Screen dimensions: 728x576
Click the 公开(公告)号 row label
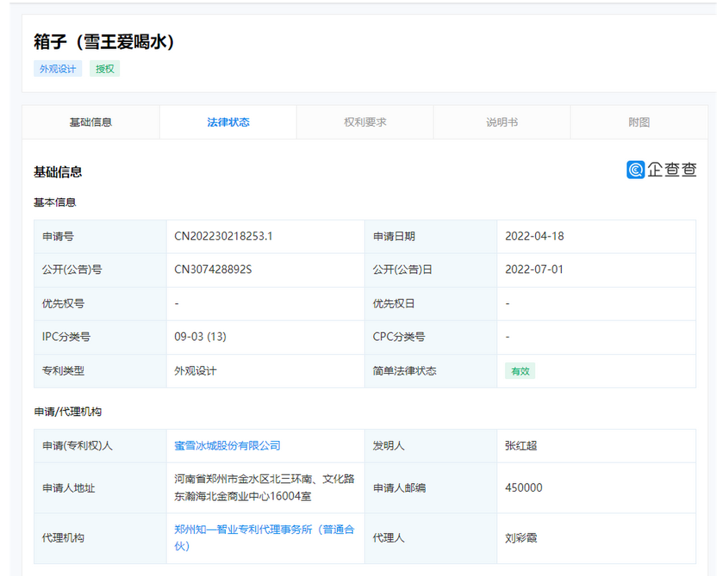(x=72, y=269)
